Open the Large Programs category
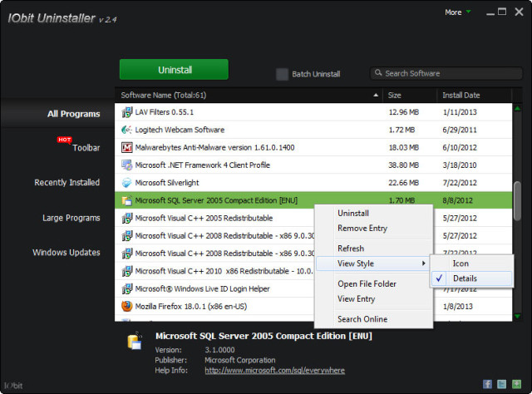Image resolution: width=532 pixels, height=394 pixels. point(71,218)
